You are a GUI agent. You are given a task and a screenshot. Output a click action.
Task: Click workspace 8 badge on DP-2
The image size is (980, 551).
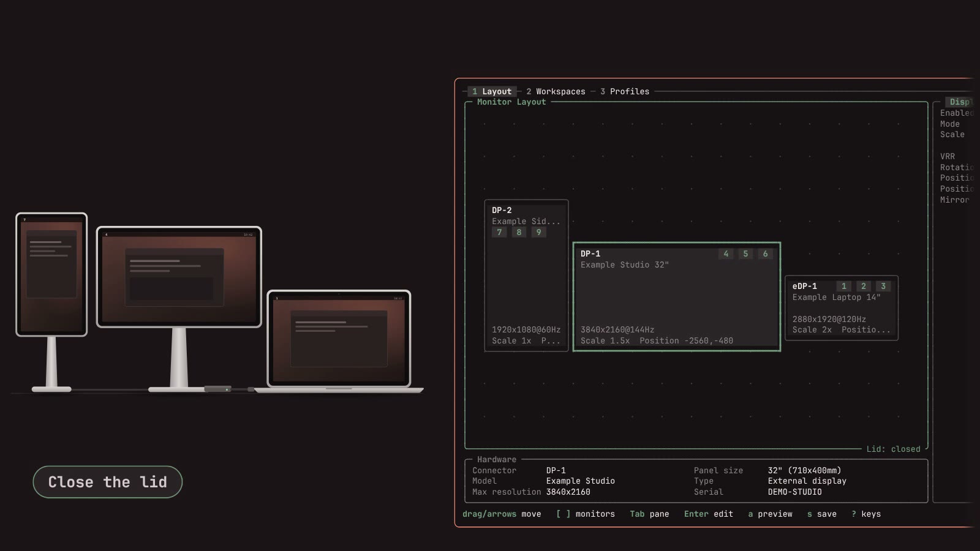pos(519,232)
